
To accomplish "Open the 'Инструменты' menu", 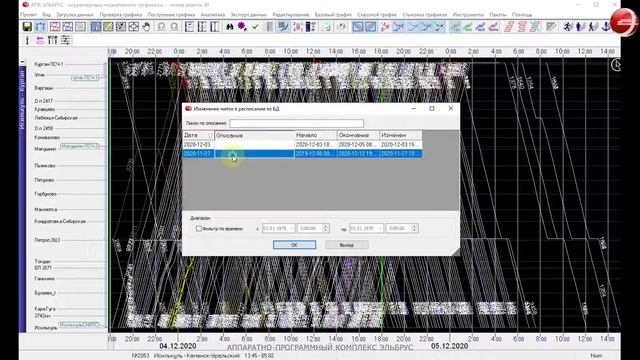I will click(468, 15).
